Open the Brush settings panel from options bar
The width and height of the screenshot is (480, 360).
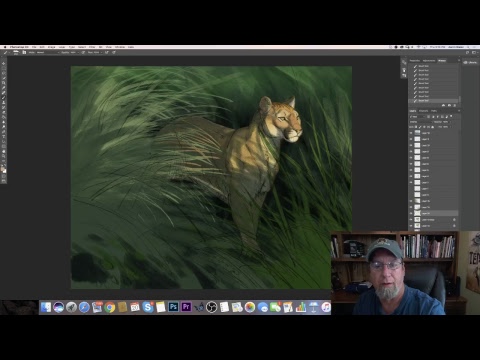coord(24,52)
